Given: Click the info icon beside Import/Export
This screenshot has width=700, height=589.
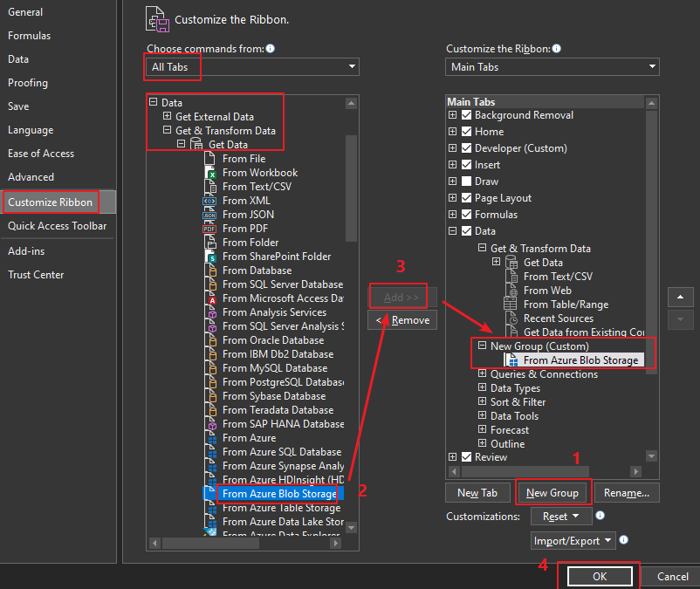Looking at the screenshot, I should pos(624,540).
